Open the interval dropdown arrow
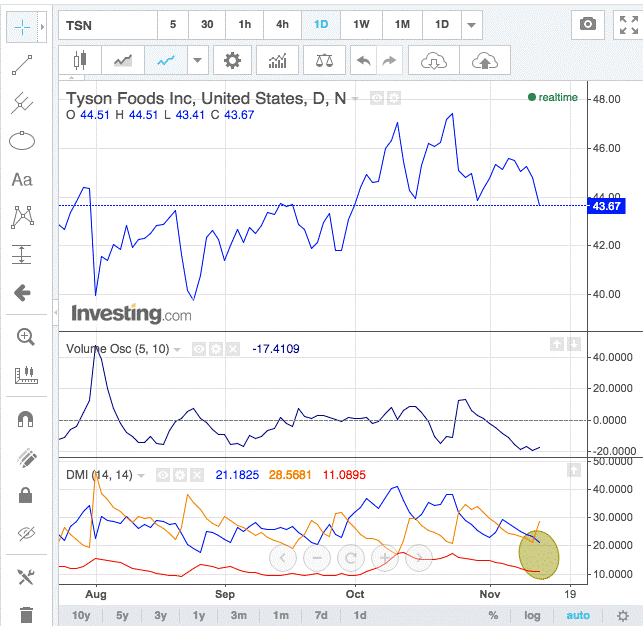Screen dimensions: 643x626 coord(472,25)
